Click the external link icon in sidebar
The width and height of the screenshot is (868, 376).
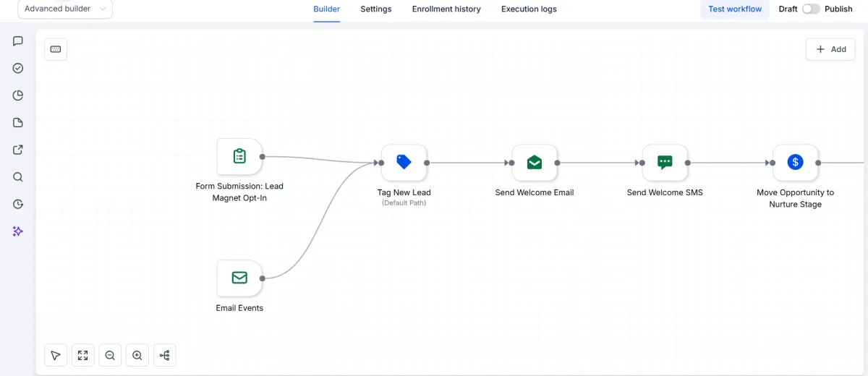click(18, 150)
